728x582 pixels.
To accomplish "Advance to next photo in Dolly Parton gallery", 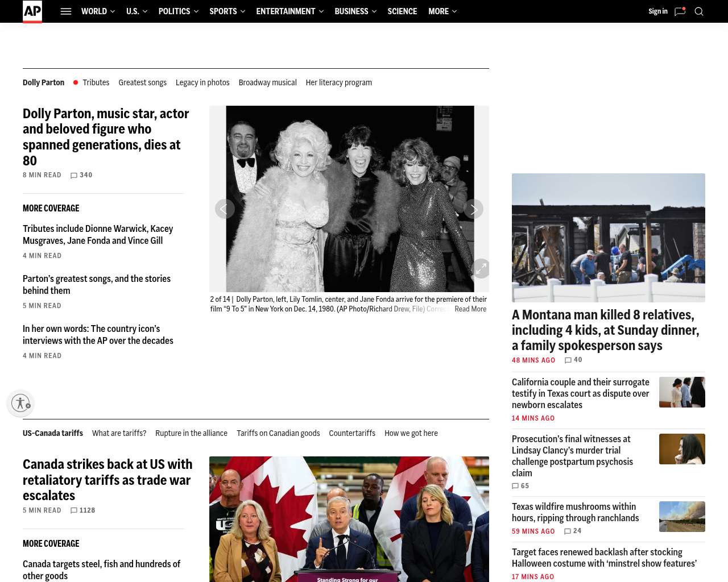I will click(474, 209).
